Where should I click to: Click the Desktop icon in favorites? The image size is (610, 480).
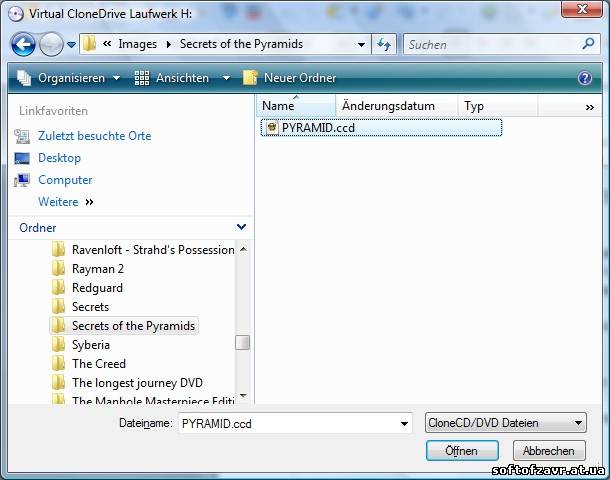(x=22, y=158)
